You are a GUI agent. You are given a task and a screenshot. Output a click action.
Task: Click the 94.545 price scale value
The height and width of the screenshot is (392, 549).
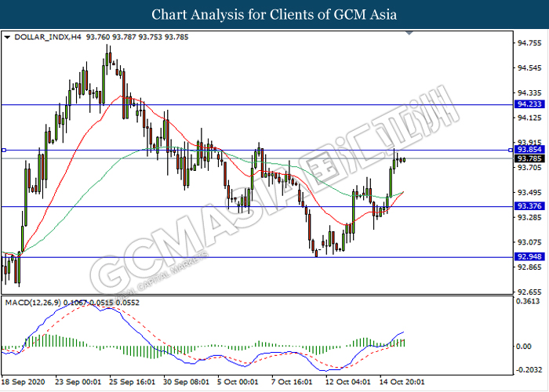point(529,68)
